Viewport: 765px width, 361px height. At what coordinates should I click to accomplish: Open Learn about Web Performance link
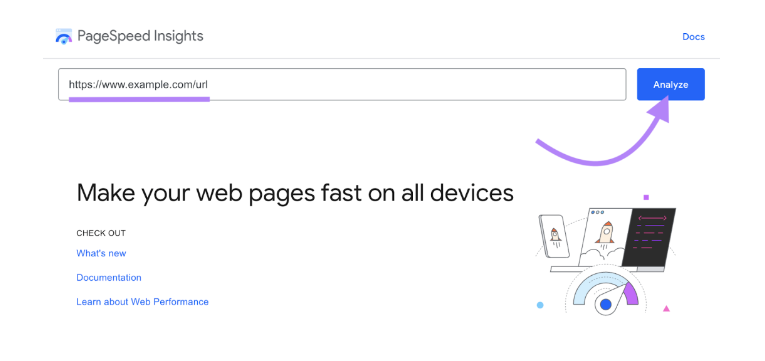142,301
